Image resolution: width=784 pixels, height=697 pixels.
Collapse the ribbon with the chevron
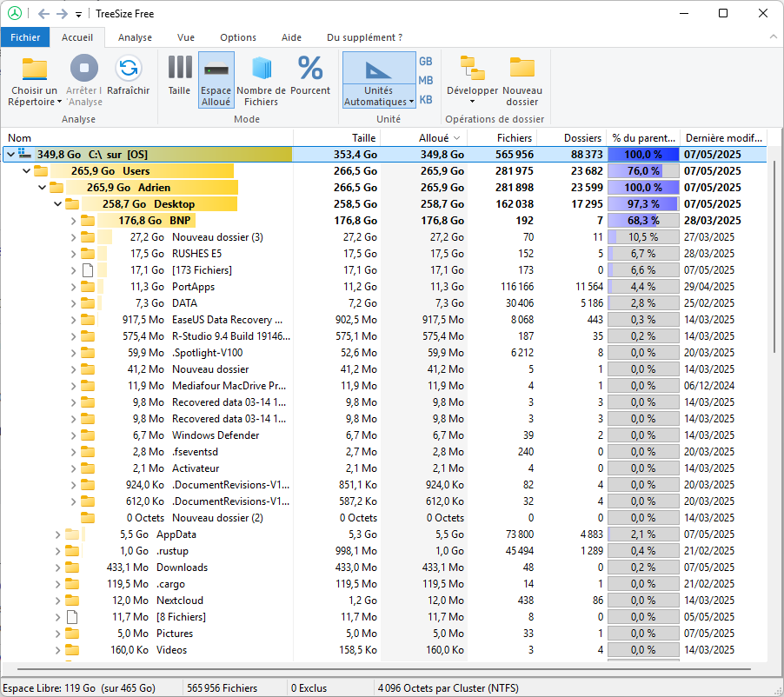coord(773,37)
